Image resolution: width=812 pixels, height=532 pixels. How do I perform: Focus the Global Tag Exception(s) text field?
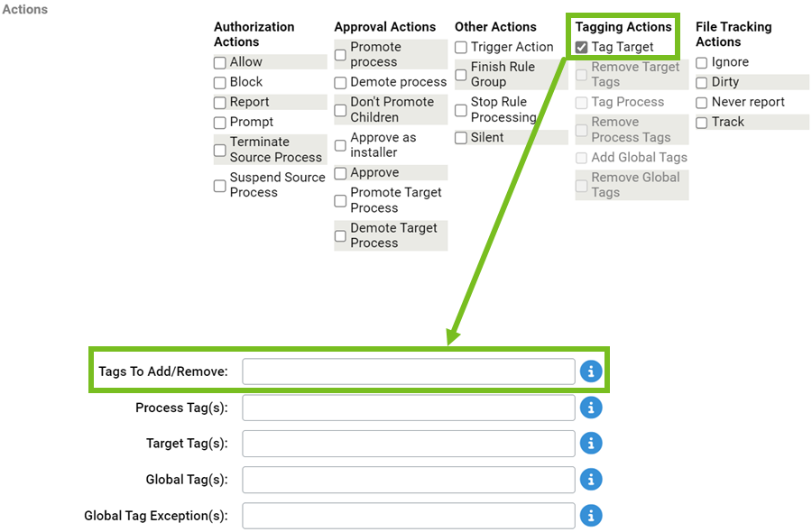coord(408,515)
